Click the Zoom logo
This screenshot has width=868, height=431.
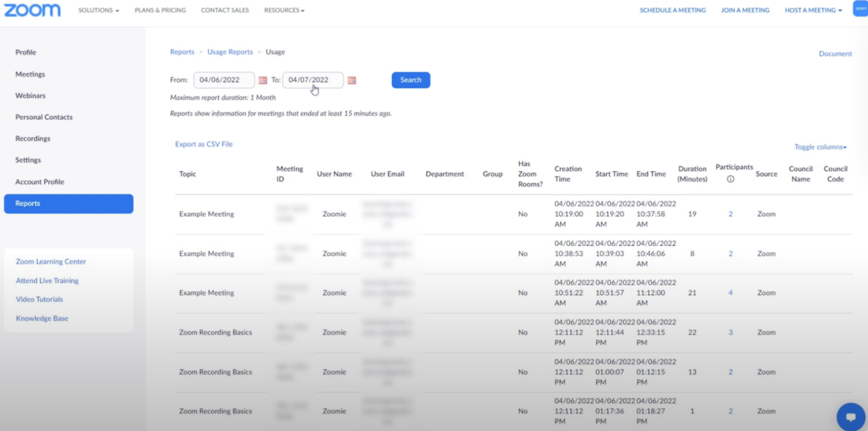[x=32, y=10]
